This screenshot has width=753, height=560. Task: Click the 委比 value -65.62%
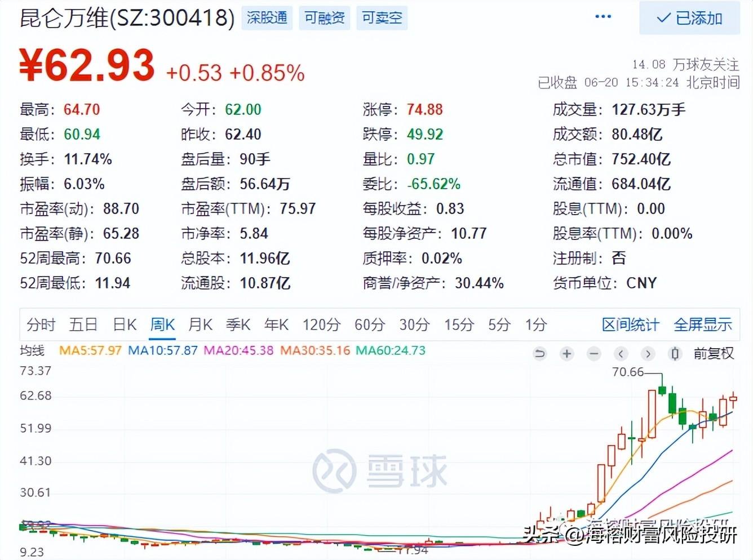[x=434, y=184]
